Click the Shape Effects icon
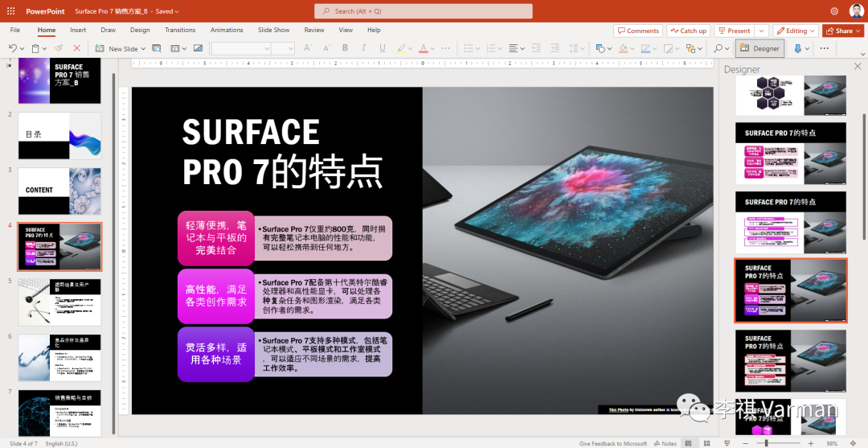 (x=668, y=49)
